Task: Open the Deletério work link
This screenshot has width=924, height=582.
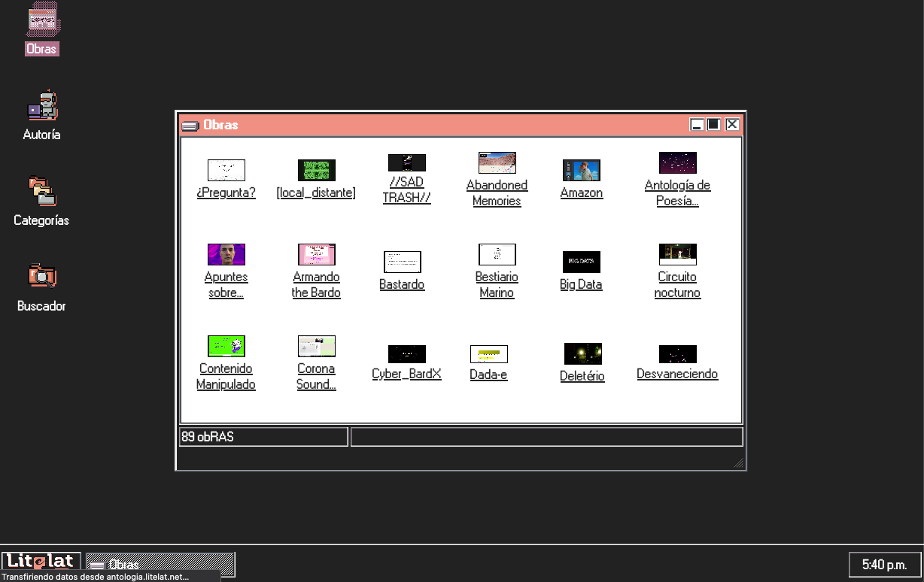Action: click(x=582, y=377)
